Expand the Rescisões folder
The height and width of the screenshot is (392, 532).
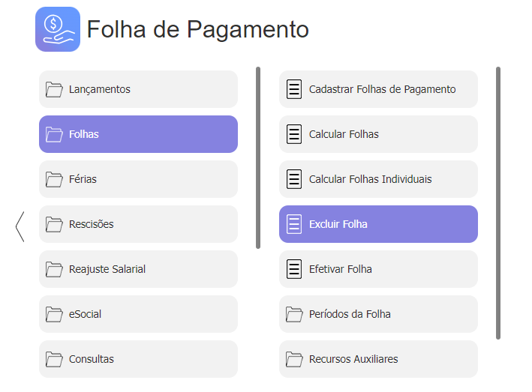pos(138,224)
